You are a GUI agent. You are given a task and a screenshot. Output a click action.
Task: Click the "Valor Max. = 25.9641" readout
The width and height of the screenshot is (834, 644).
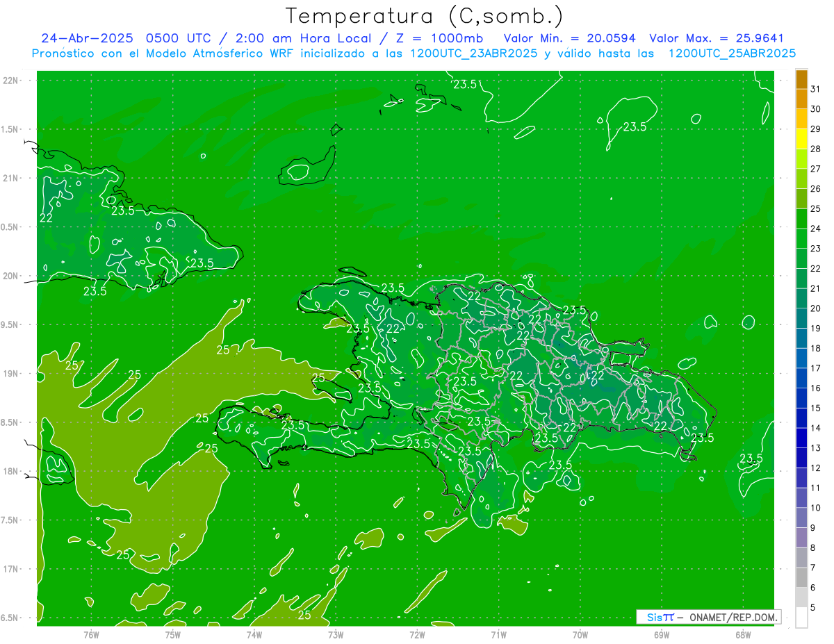pyautogui.click(x=717, y=38)
